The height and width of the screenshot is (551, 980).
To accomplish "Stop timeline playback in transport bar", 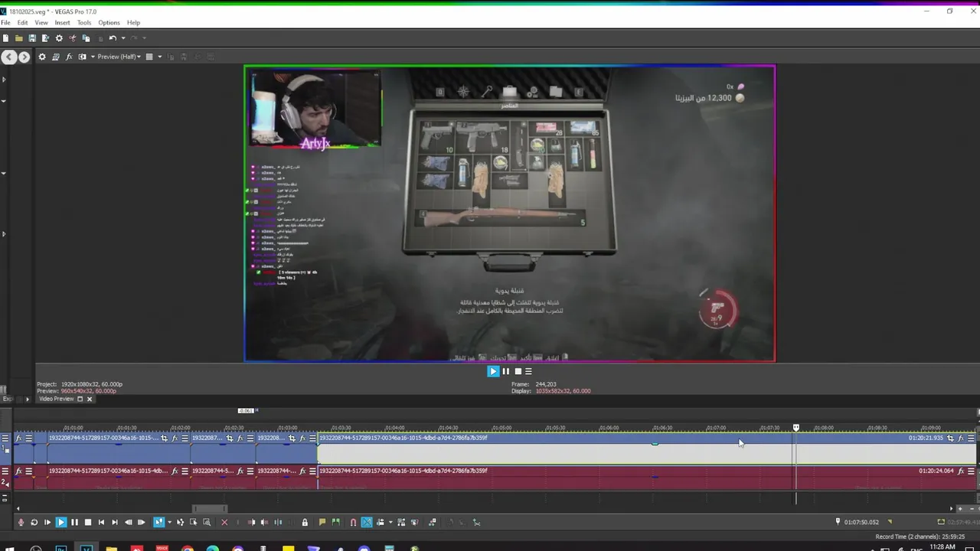I will click(x=88, y=522).
